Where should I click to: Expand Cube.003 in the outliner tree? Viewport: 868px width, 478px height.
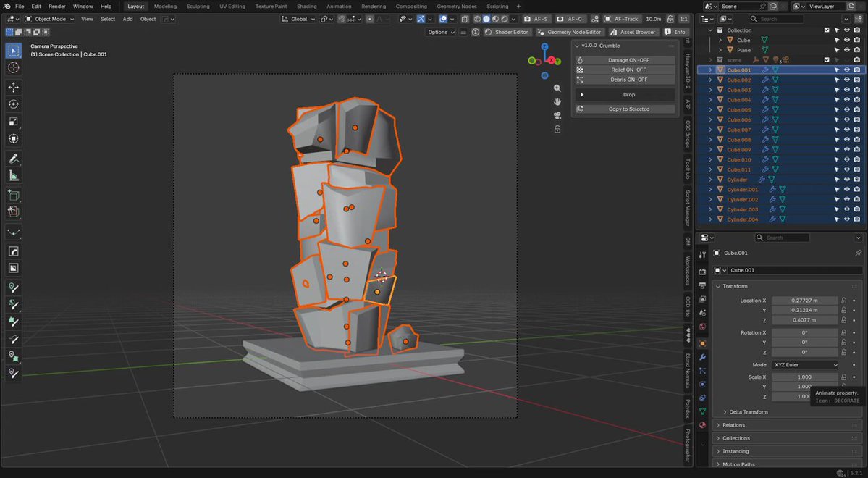710,91
